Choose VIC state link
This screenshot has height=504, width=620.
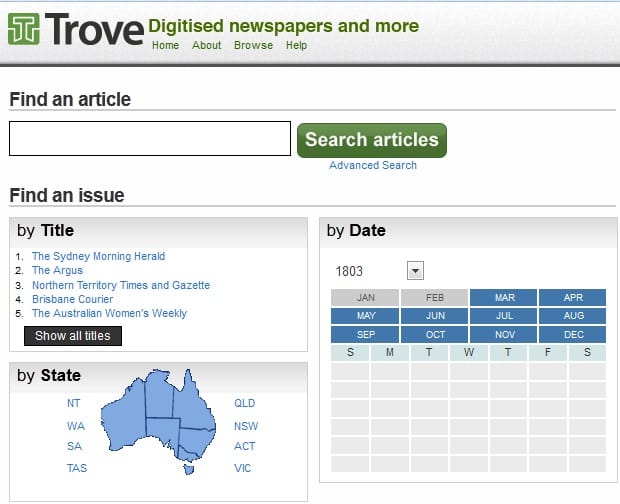pyautogui.click(x=242, y=468)
